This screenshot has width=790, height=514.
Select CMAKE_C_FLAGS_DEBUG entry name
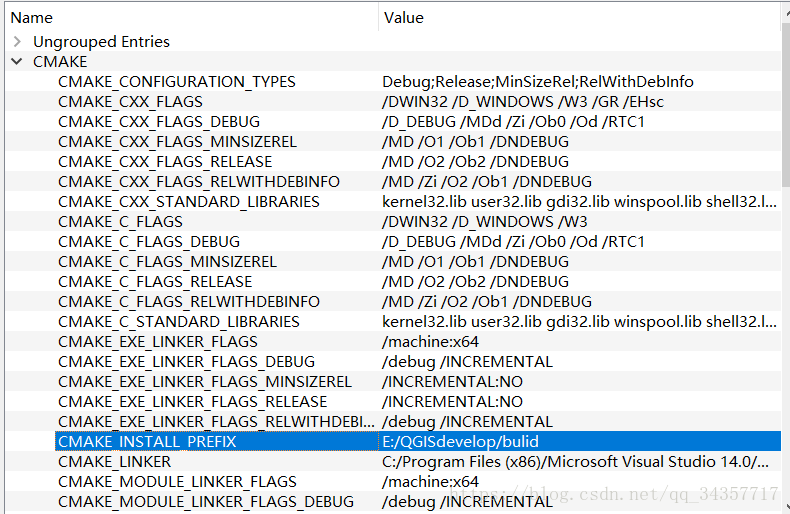click(x=149, y=242)
